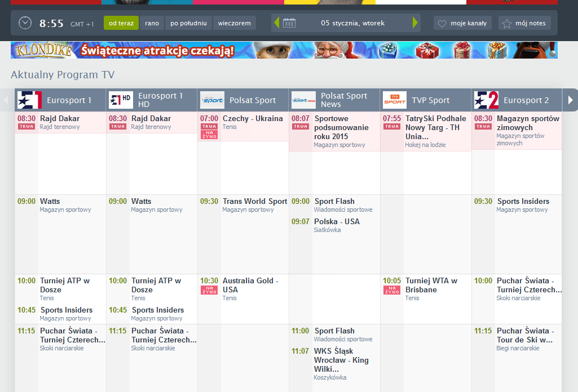The height and width of the screenshot is (392, 578).
Task: Click the clock icon beside 8:55
Action: coord(25,23)
